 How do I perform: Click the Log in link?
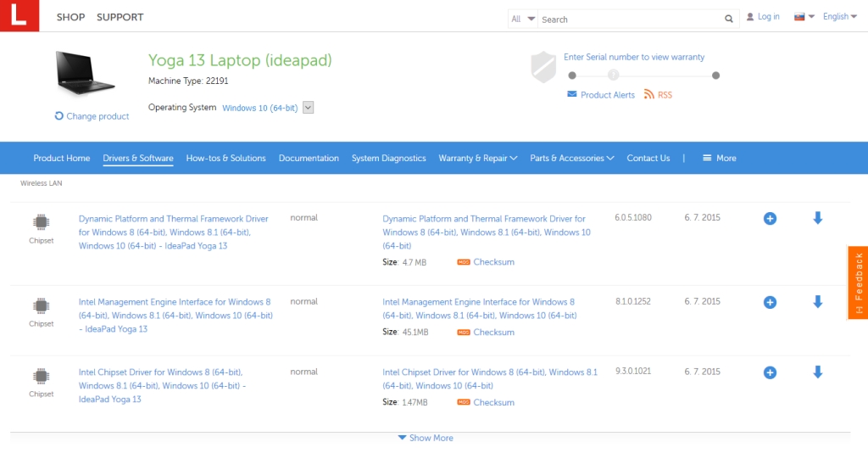click(763, 17)
